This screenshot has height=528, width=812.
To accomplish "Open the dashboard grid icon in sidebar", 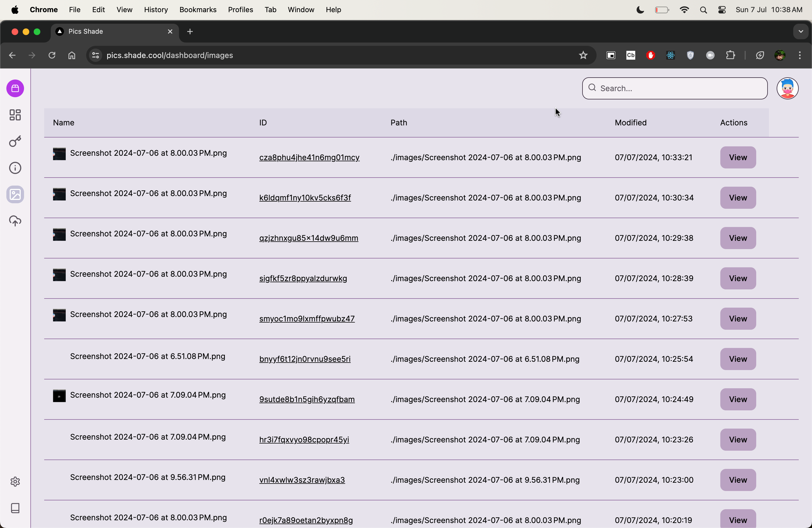I will click(x=15, y=115).
